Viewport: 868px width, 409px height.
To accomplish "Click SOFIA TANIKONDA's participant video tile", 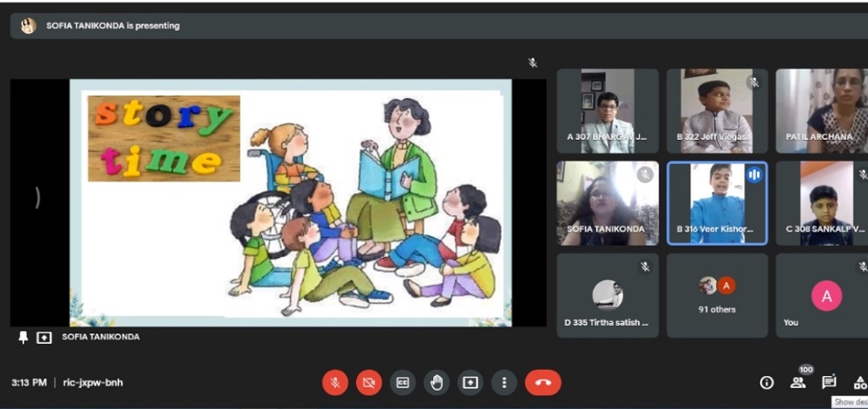I will click(x=607, y=203).
